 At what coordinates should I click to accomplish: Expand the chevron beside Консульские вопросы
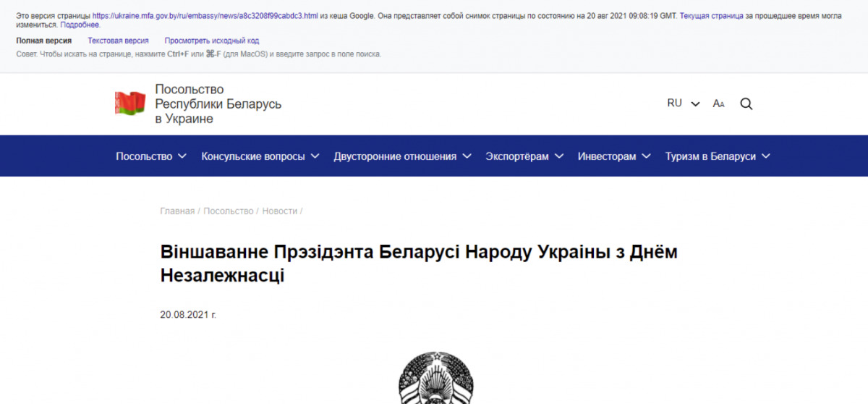(x=315, y=156)
